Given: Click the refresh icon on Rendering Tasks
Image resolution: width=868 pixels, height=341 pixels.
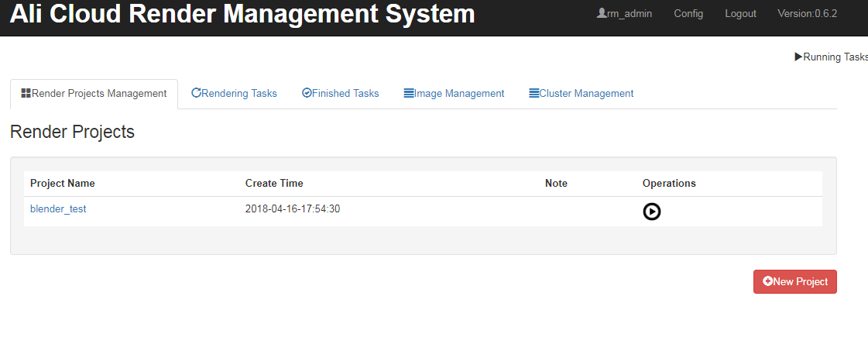Looking at the screenshot, I should (x=196, y=92).
